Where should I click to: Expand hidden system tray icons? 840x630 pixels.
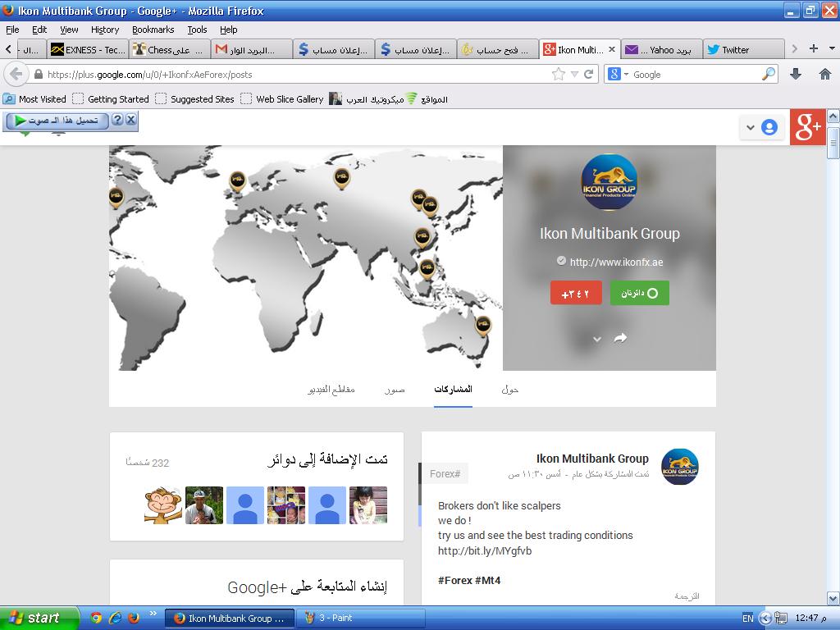pos(765,619)
